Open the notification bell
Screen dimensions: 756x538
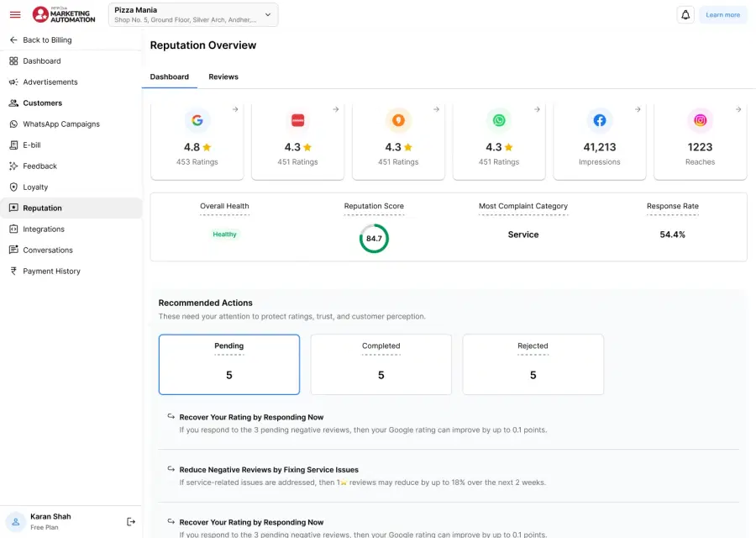685,15
